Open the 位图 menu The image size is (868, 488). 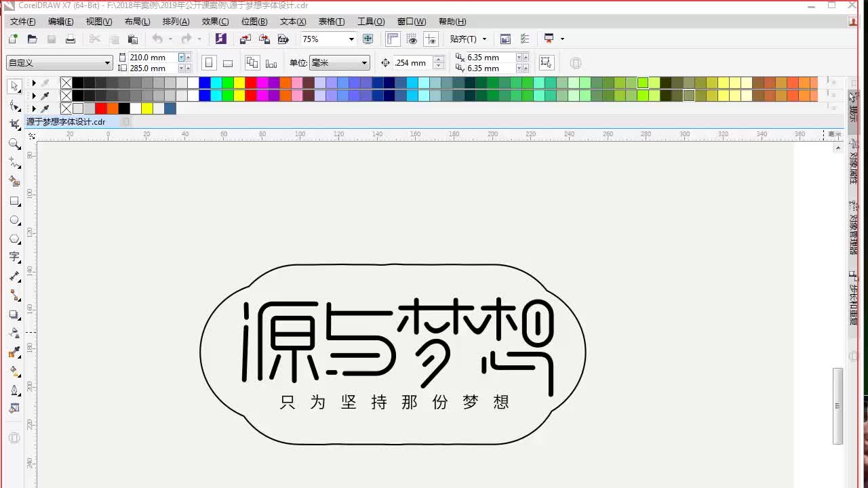[x=254, y=21]
